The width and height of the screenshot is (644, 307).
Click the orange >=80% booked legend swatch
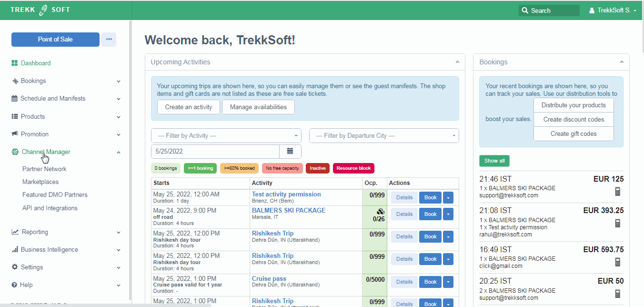tap(239, 168)
